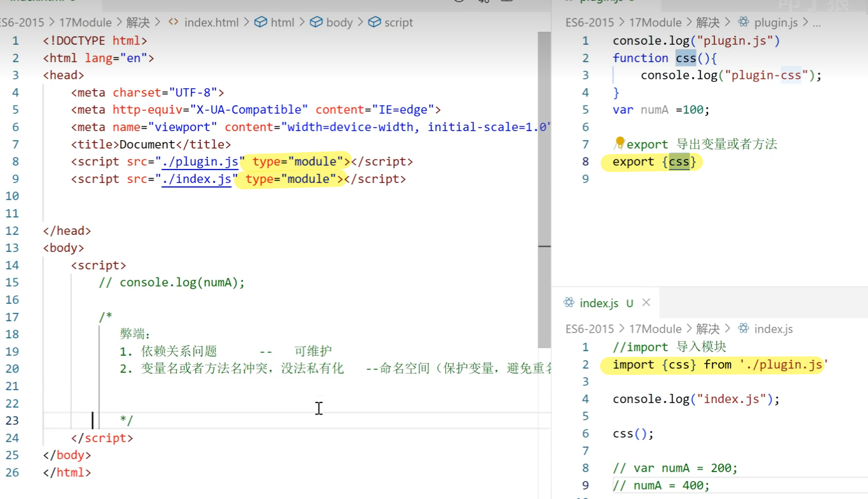Click the </script> closing tag on line 24
Screen dimensions: 868x499
tap(102, 438)
